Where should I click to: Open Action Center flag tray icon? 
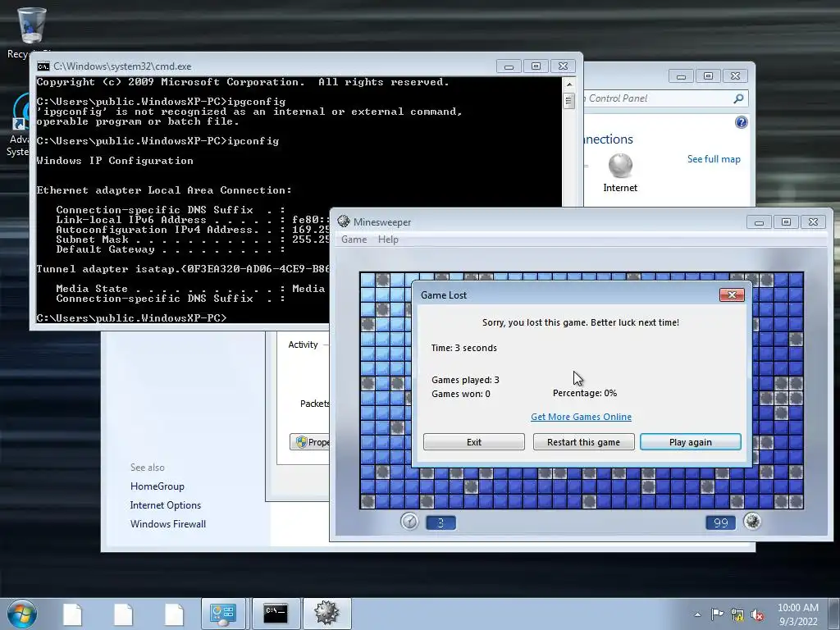click(x=717, y=614)
